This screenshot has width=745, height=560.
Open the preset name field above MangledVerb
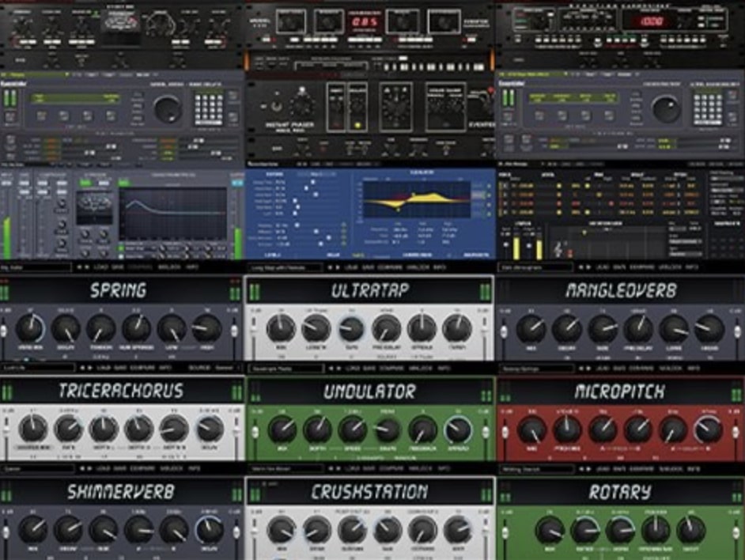point(535,268)
